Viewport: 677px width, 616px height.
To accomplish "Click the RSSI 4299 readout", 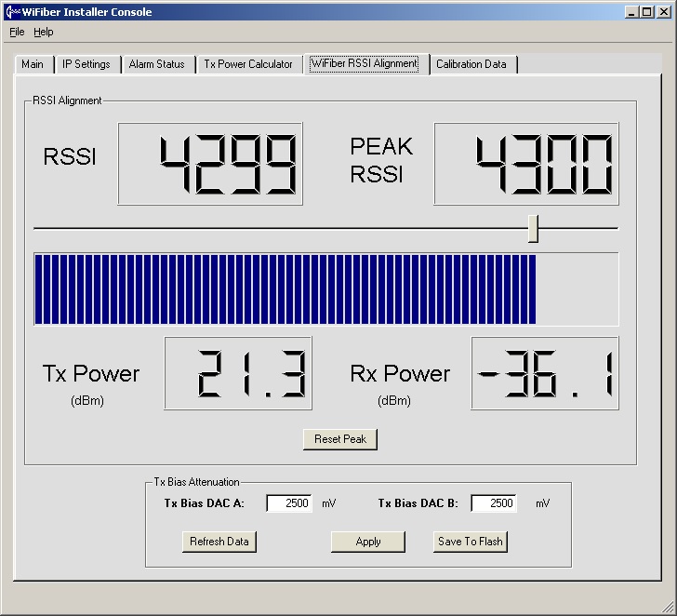I will (x=210, y=164).
